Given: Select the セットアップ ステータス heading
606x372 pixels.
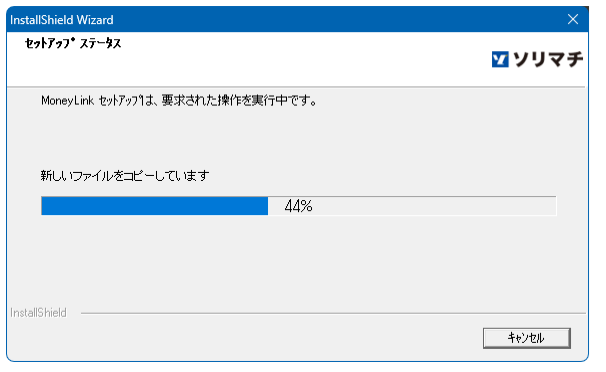Looking at the screenshot, I should click(73, 43).
